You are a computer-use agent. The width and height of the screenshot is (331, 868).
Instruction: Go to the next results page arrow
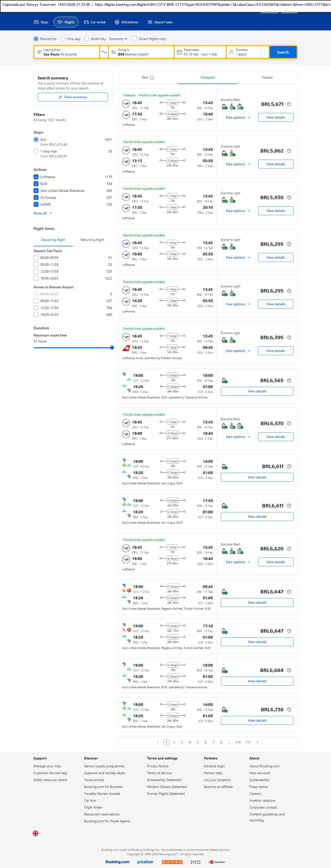(258, 742)
